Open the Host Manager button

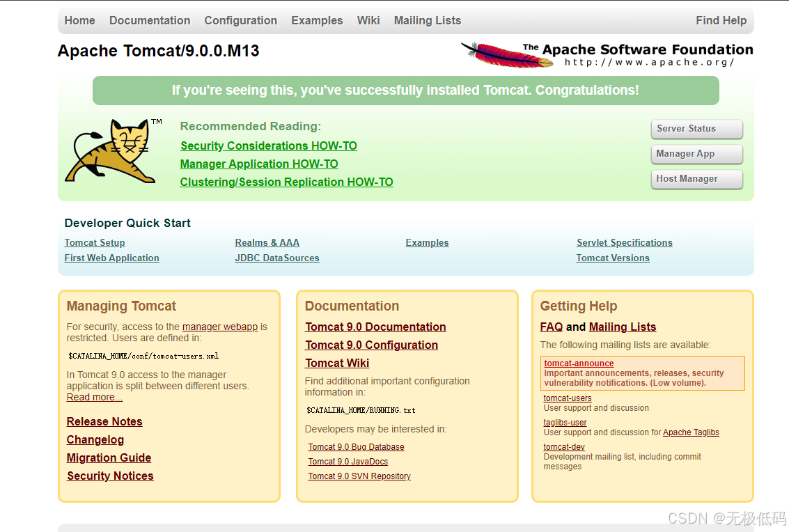[x=696, y=179]
